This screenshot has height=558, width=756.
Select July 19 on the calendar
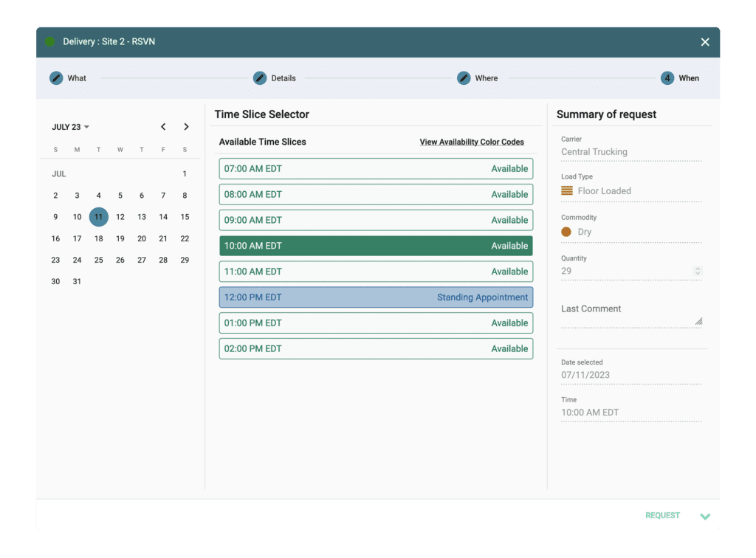coord(120,238)
